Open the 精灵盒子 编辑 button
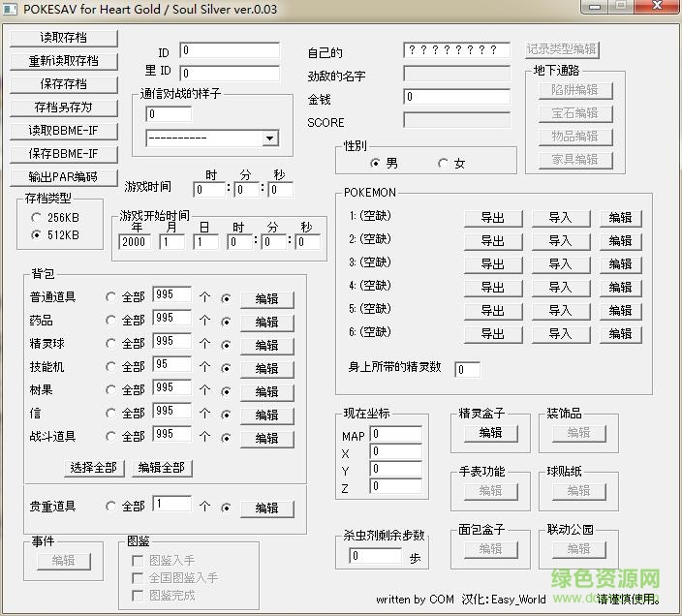Screen dimensions: 682x616 pos(491,433)
